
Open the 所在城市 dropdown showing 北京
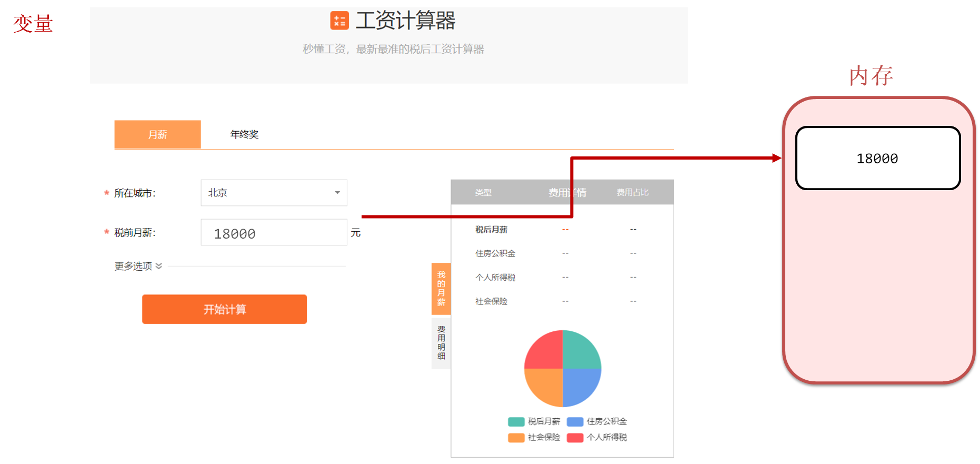tap(274, 193)
